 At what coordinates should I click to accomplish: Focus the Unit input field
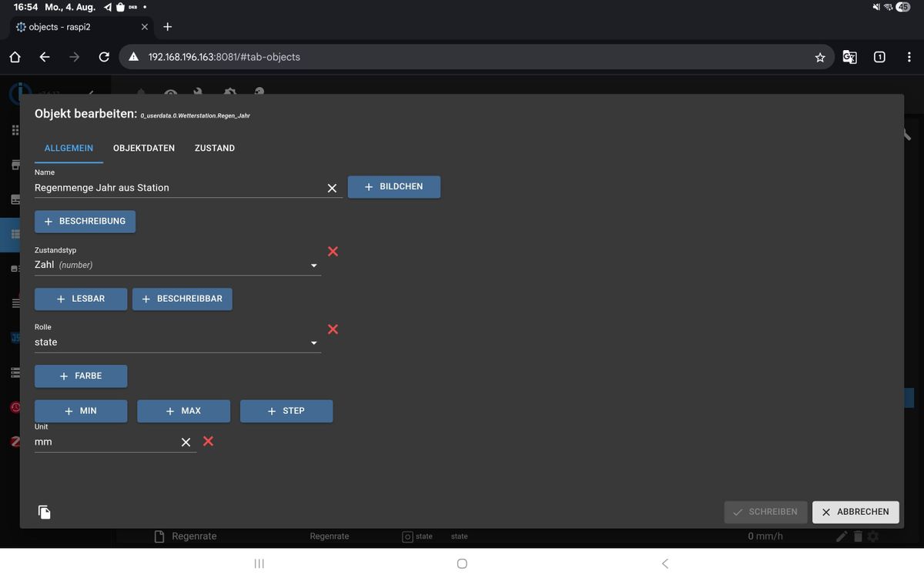coord(105,443)
